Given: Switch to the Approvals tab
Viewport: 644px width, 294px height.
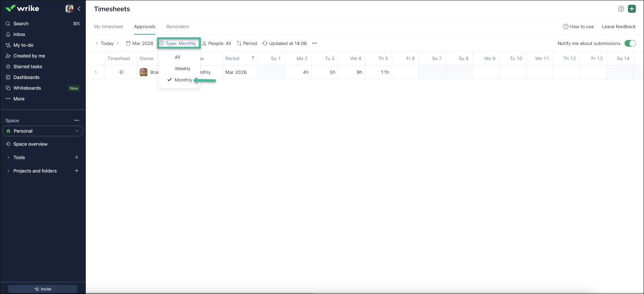Looking at the screenshot, I should click(x=145, y=26).
